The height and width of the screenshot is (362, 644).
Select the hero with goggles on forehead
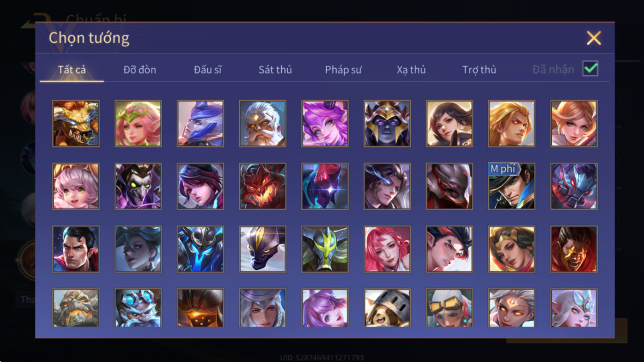(449, 308)
